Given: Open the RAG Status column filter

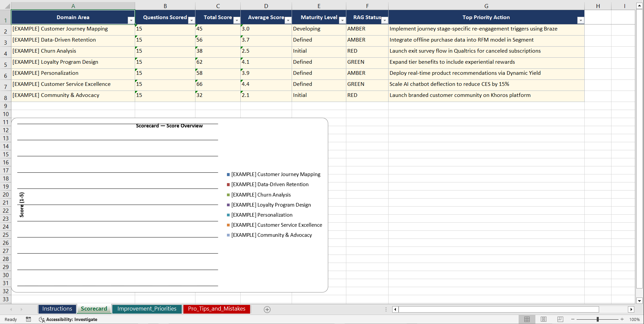Looking at the screenshot, I should [385, 20].
